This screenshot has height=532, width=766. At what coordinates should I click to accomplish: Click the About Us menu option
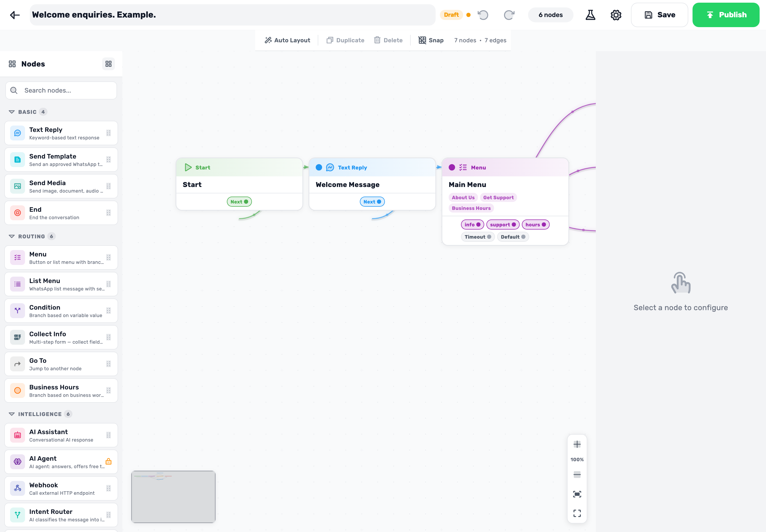[x=463, y=197]
